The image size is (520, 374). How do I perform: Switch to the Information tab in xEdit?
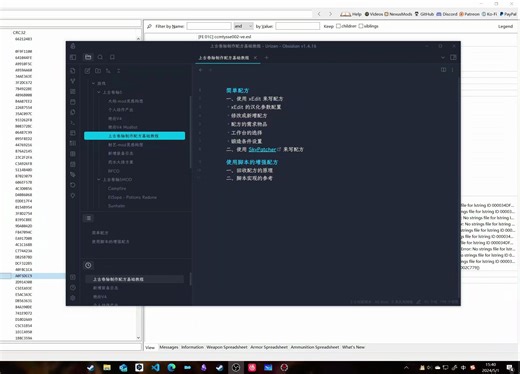192,347
